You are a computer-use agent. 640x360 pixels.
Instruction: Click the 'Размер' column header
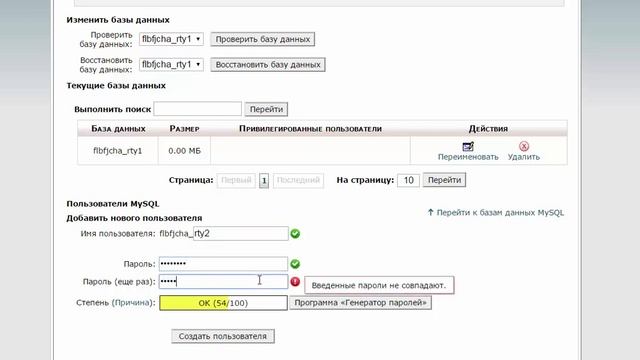click(x=184, y=129)
